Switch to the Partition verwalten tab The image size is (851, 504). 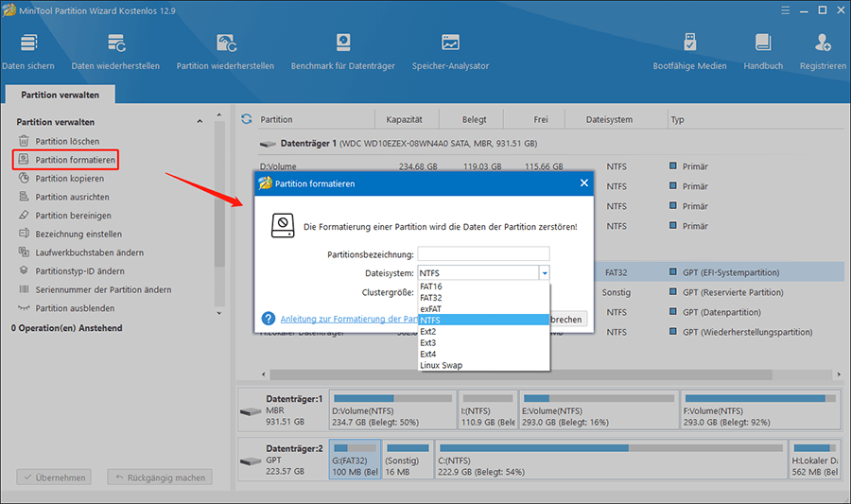pos(60,95)
